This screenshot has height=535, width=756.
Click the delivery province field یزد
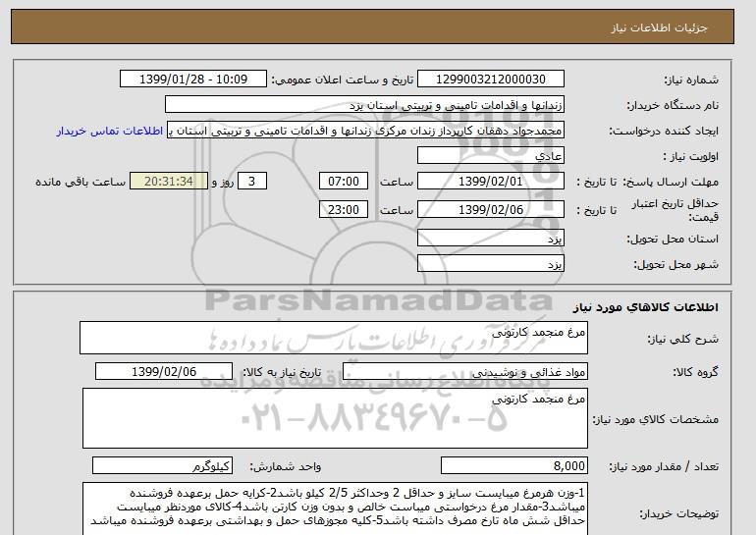(490, 239)
